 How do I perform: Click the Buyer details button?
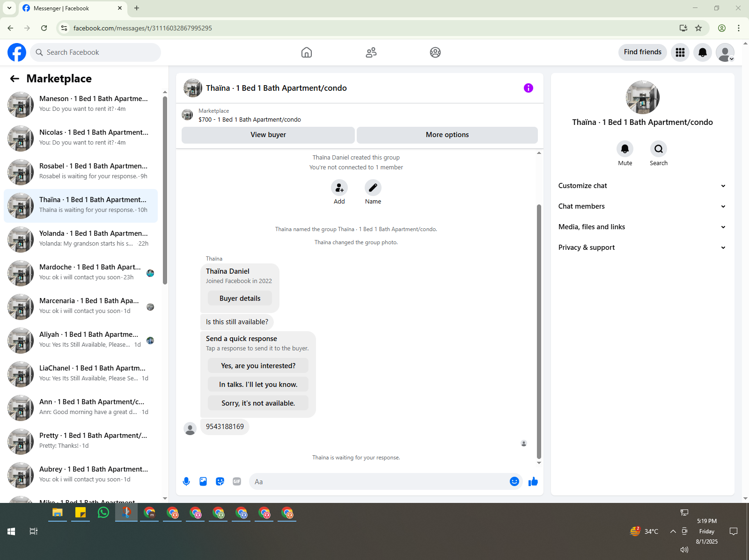point(240,298)
